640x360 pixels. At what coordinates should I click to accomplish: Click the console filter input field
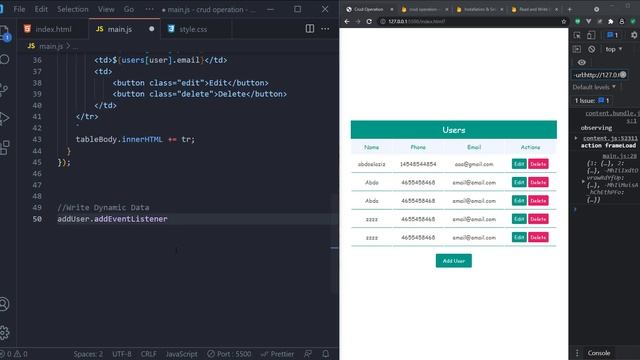point(599,75)
